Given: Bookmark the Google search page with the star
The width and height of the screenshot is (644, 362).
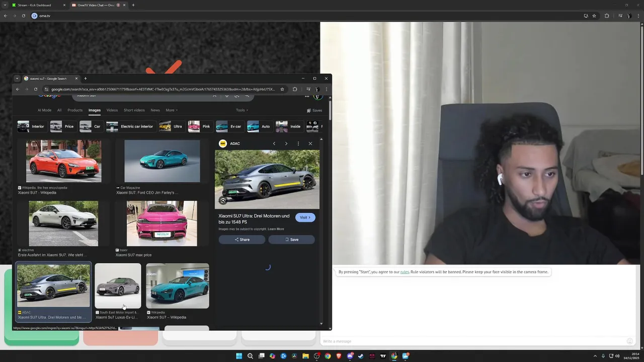Looking at the screenshot, I should pyautogui.click(x=282, y=89).
